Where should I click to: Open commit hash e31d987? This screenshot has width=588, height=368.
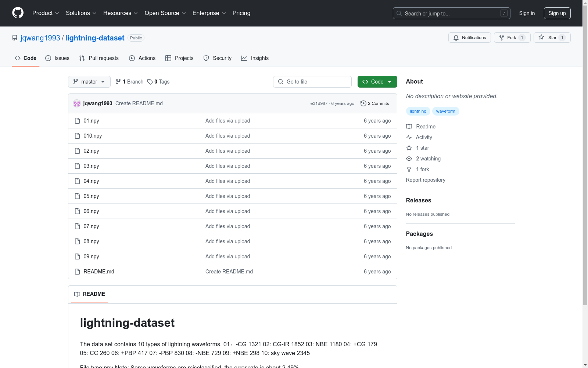pos(319,103)
